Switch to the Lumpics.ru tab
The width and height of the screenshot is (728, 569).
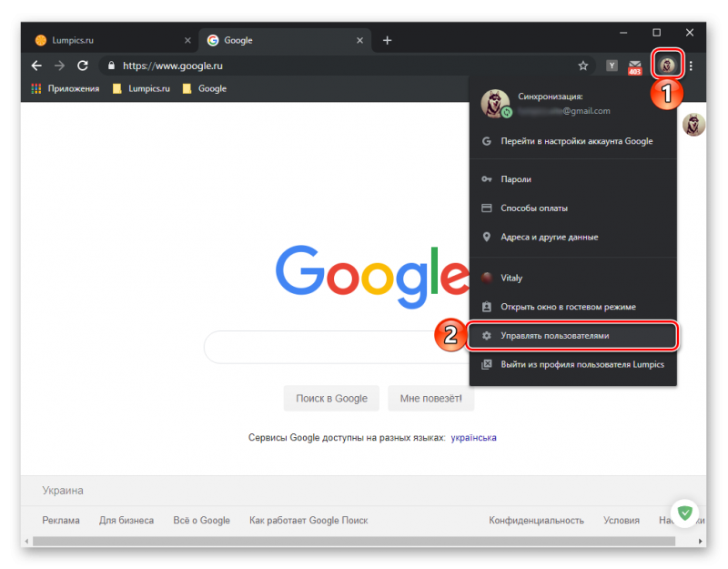coord(111,40)
